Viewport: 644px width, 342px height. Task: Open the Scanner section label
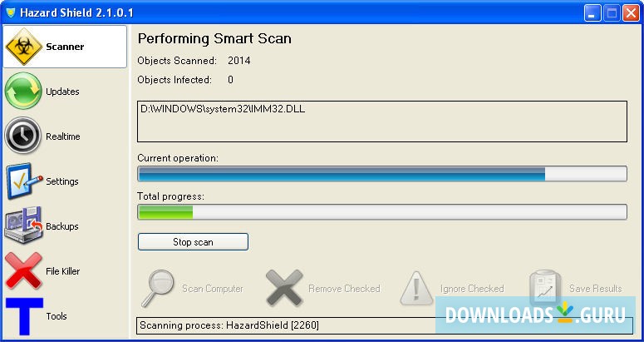tap(65, 47)
